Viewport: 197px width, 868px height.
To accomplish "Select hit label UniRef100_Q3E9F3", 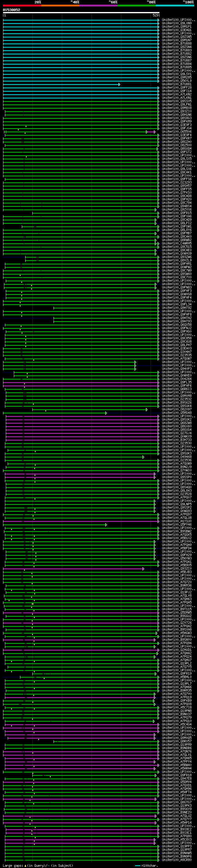I will coord(177,125).
